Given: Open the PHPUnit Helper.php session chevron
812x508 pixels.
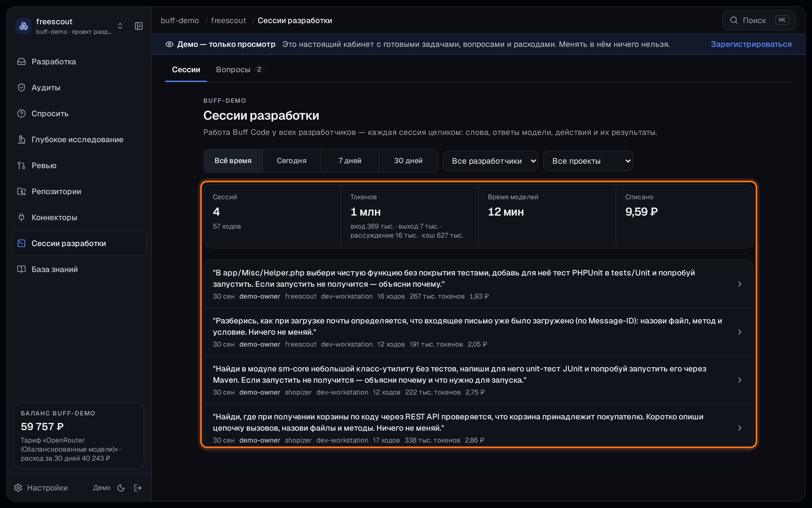Looking at the screenshot, I should click(x=740, y=284).
